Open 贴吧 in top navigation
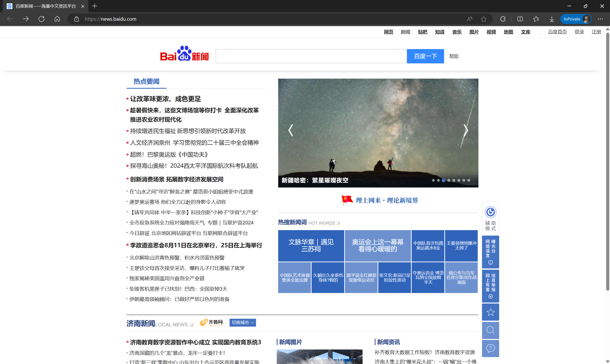Screen dimensions: 610x364 pos(423,32)
